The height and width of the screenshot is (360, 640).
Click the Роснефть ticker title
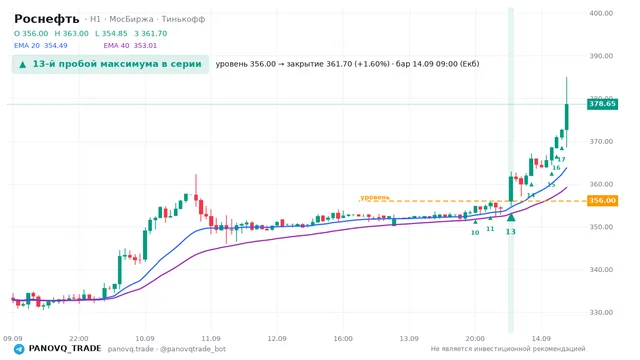click(x=47, y=19)
